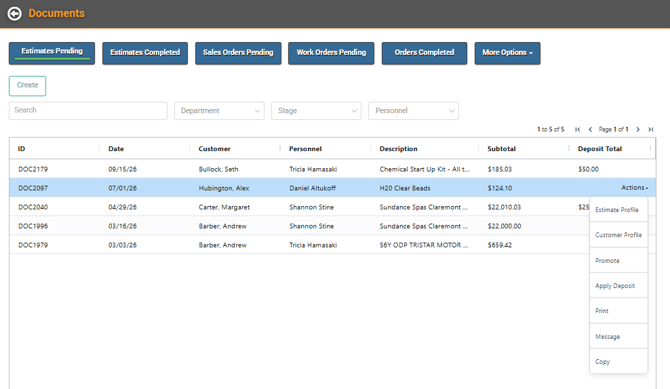The width and height of the screenshot is (670, 389).
Task: Select Promote from the Actions menu
Action: [x=618, y=260]
